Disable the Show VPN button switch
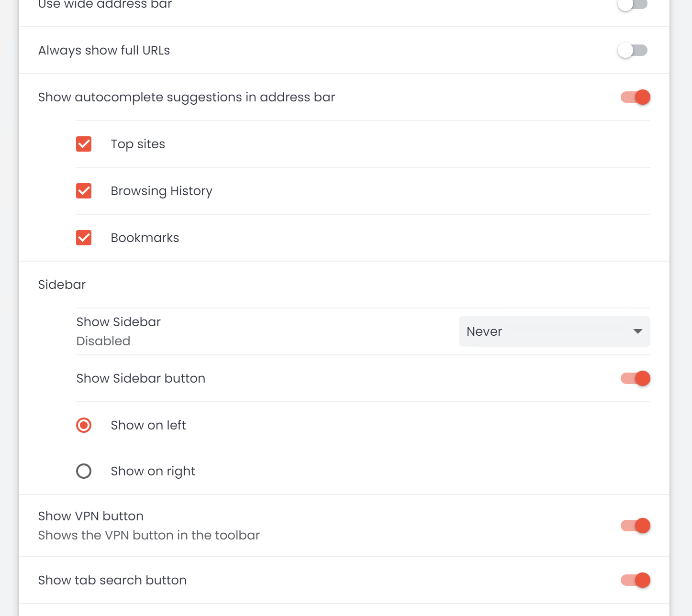This screenshot has width=692, height=616. [x=635, y=526]
